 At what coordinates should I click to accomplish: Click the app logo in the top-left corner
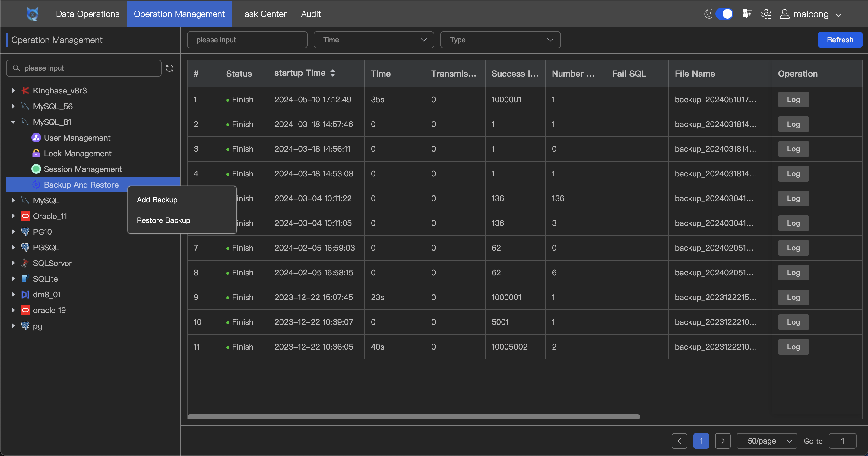[32, 14]
